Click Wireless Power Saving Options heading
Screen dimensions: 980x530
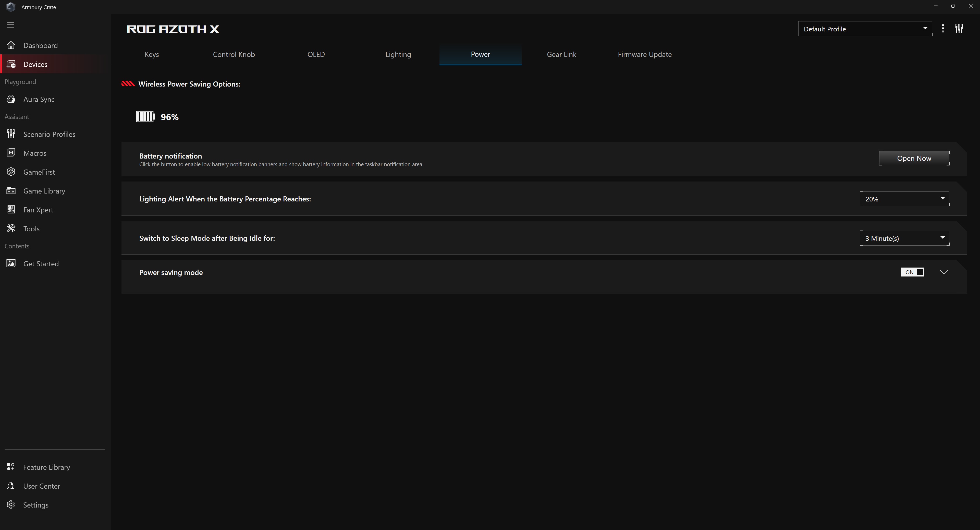tap(189, 84)
